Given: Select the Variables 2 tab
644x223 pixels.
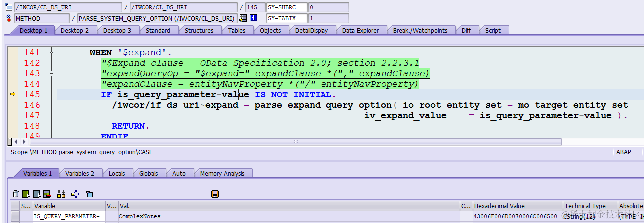Looking at the screenshot, I should point(80,173).
